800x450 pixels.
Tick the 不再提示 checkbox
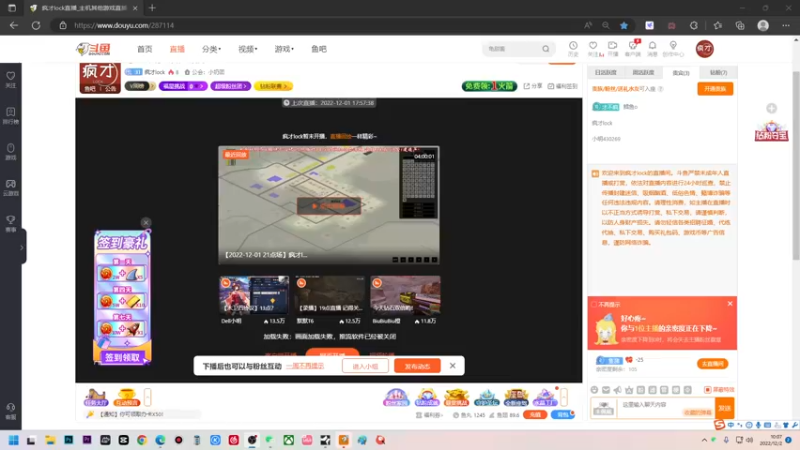(x=594, y=305)
